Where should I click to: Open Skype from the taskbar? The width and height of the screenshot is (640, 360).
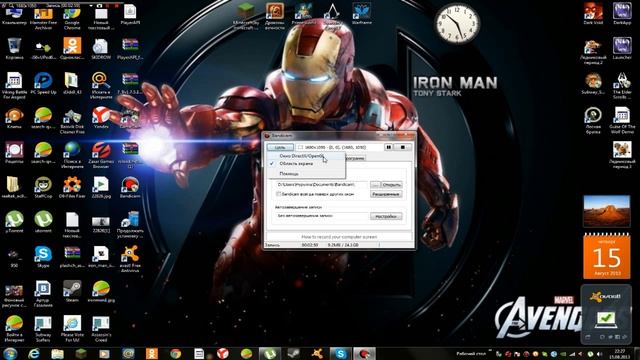click(x=340, y=353)
